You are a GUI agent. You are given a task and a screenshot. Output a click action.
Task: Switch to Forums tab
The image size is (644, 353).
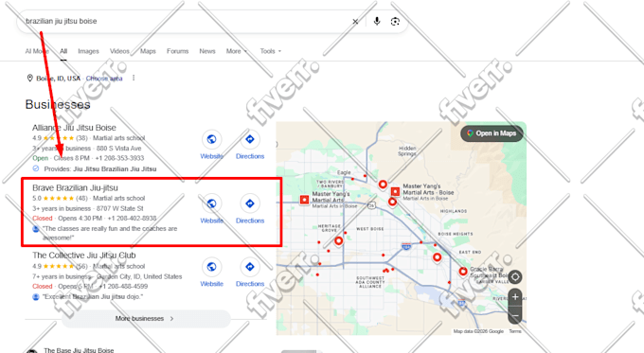177,51
